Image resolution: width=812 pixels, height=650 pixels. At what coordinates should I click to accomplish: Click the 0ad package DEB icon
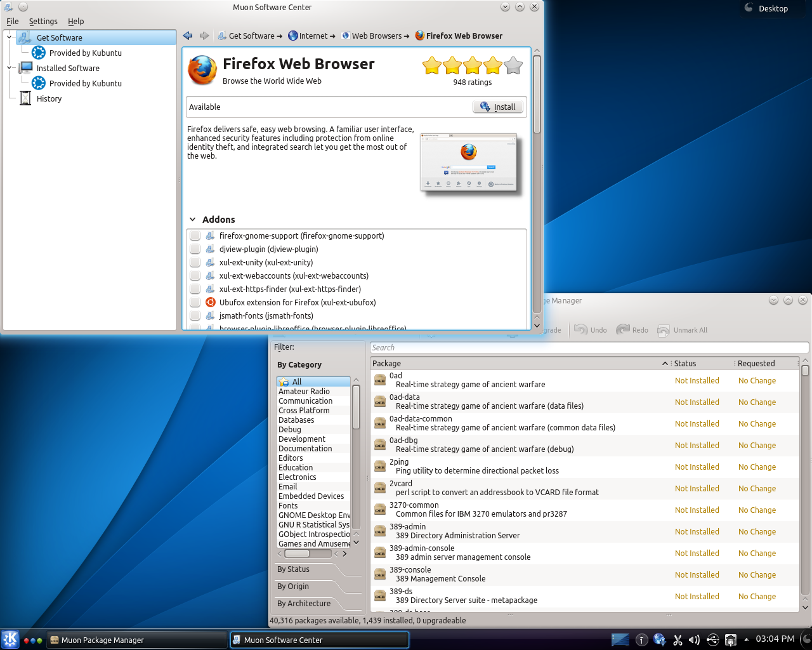tap(380, 380)
